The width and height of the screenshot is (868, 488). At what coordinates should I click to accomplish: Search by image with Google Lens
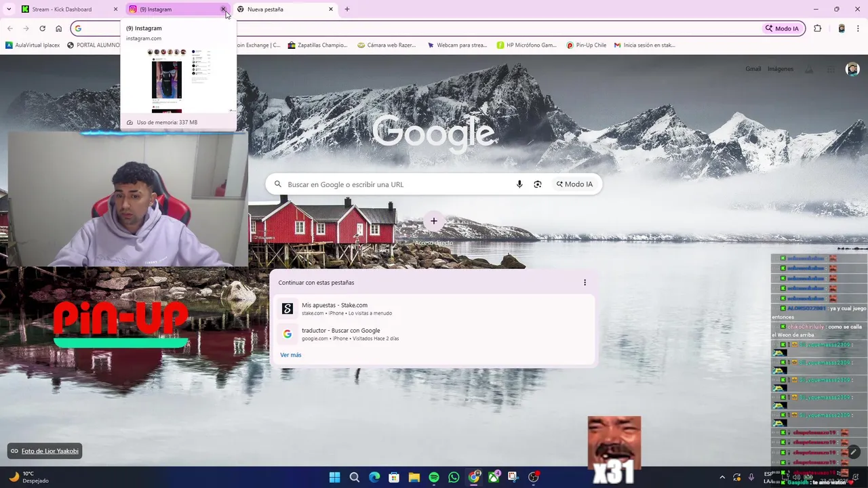click(x=538, y=184)
